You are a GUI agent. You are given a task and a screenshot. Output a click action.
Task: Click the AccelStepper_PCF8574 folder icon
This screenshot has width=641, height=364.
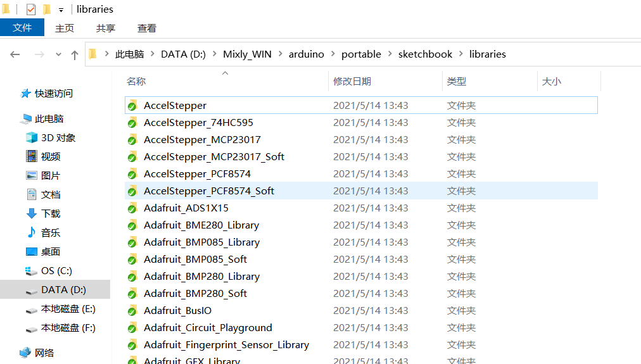[x=132, y=174]
